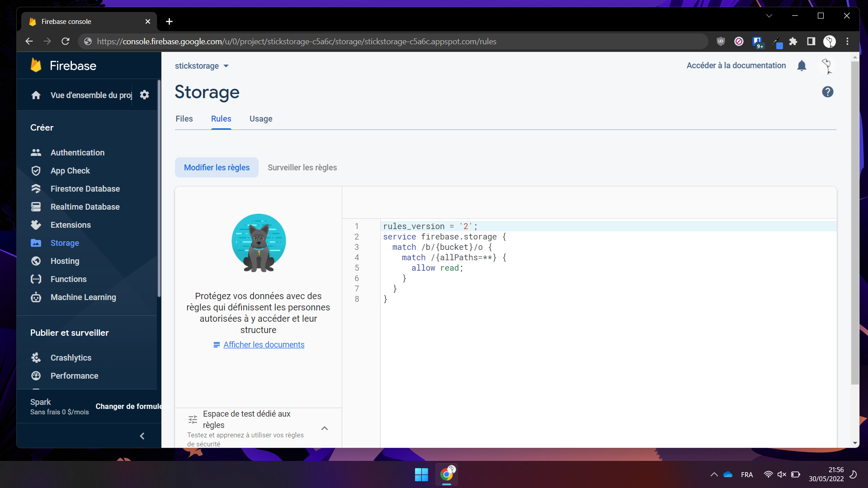
Task: Click the rules playground sliders icon
Action: click(x=193, y=419)
